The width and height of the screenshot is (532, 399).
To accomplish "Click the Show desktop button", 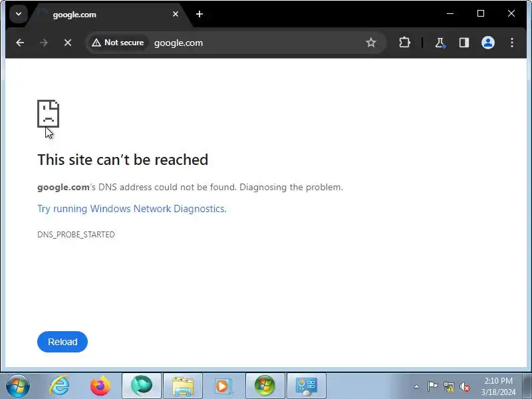I will click(x=527, y=386).
